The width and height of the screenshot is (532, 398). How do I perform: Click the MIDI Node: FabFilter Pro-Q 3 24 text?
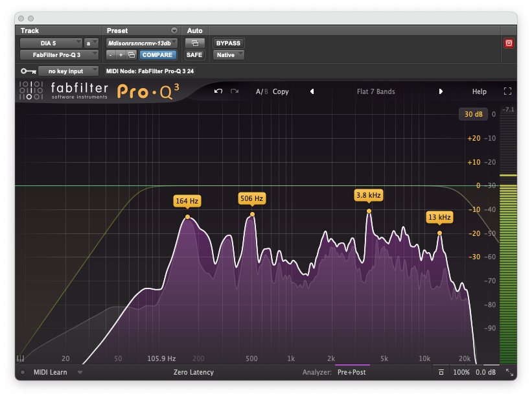[x=150, y=71]
